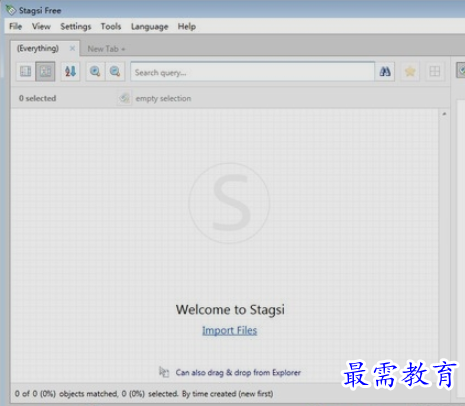The width and height of the screenshot is (465, 406).
Task: Click the drag and drop cursor icon
Action: pyautogui.click(x=164, y=372)
